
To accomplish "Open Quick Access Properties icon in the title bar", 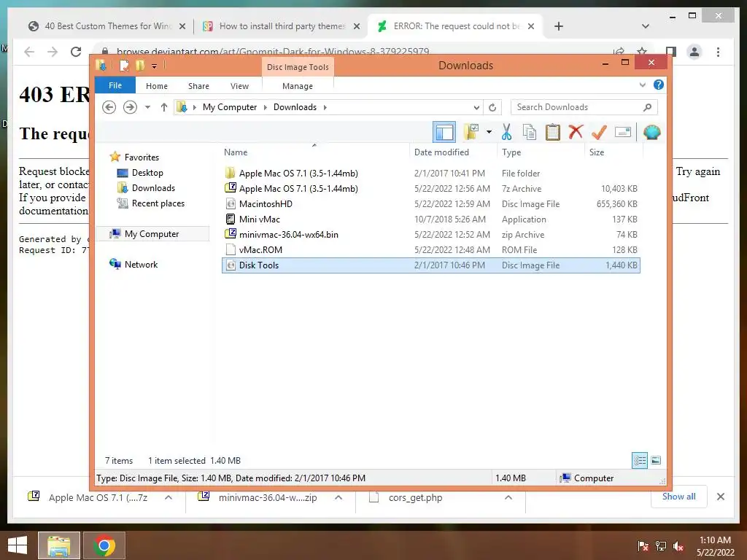I will [x=124, y=66].
